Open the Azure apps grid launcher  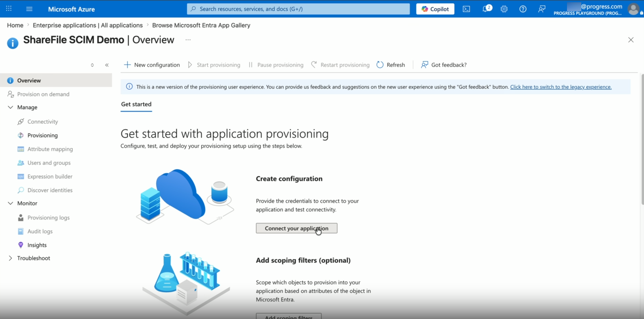(9, 9)
